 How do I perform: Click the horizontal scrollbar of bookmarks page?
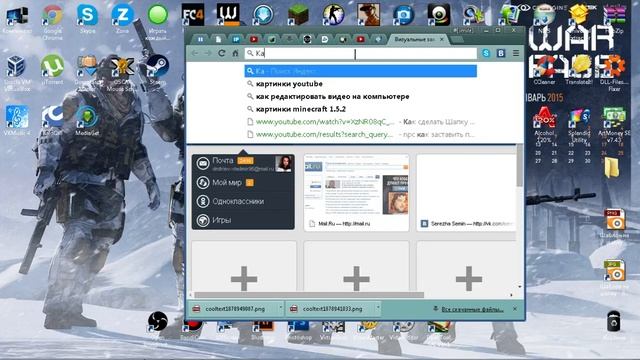click(309, 295)
